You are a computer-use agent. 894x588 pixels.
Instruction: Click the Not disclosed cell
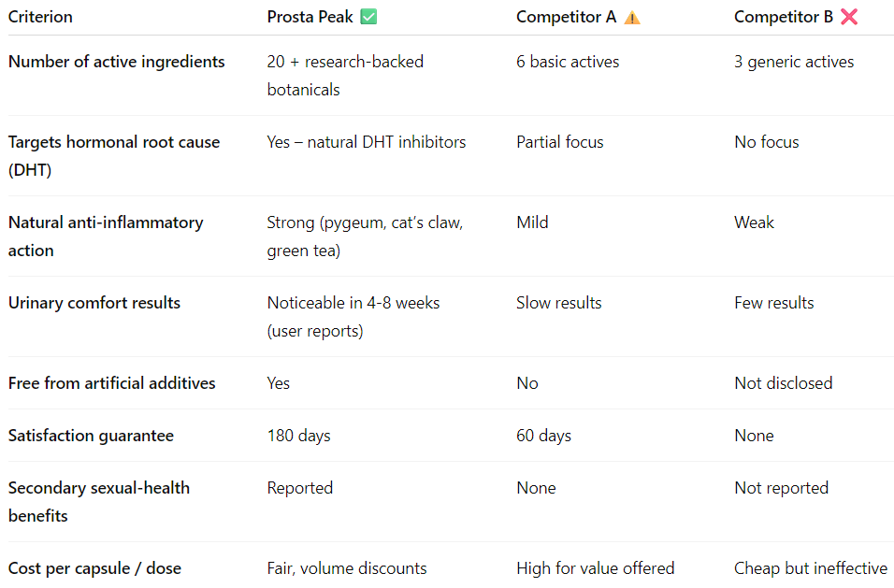coord(784,383)
